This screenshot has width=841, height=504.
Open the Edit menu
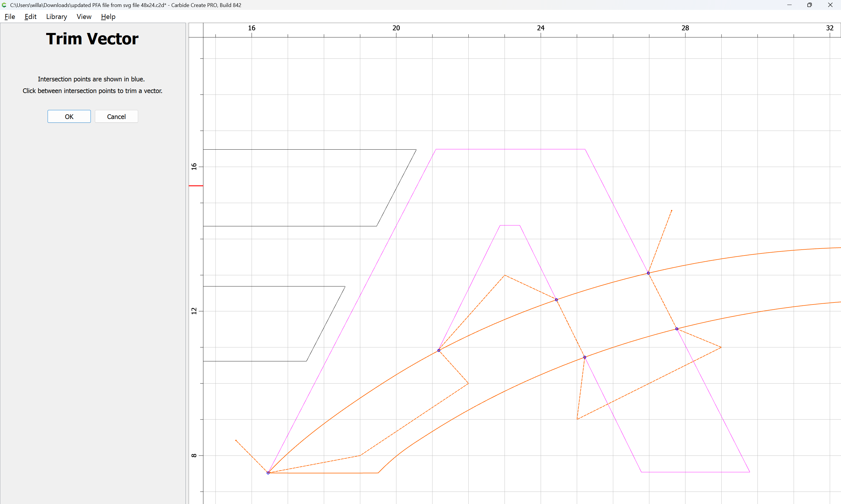pos(30,17)
